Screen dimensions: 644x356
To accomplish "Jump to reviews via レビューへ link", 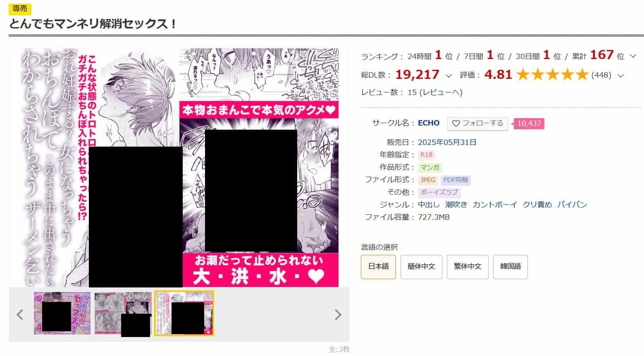I will pyautogui.click(x=441, y=93).
